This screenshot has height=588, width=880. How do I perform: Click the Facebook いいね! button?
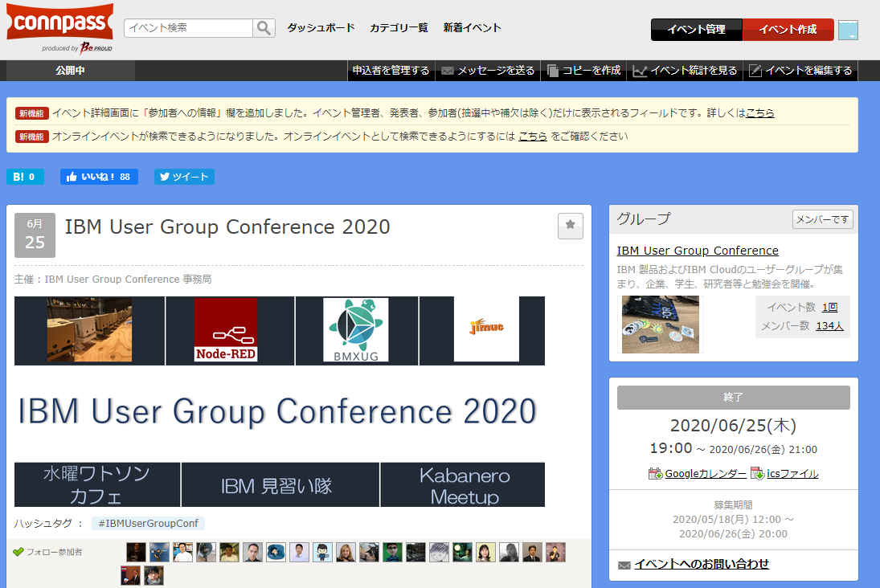click(x=99, y=177)
